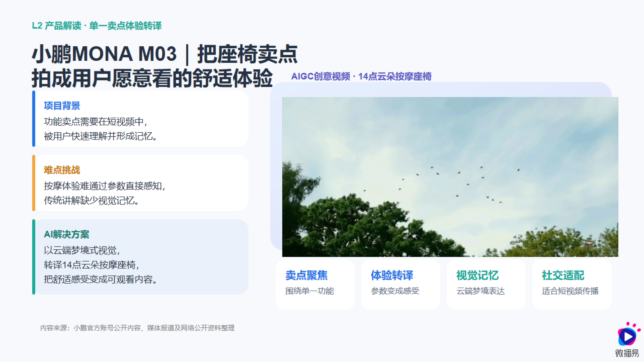Select the subtitle "围绕单一功能"
Screen dimensions: 644x362
point(310,291)
